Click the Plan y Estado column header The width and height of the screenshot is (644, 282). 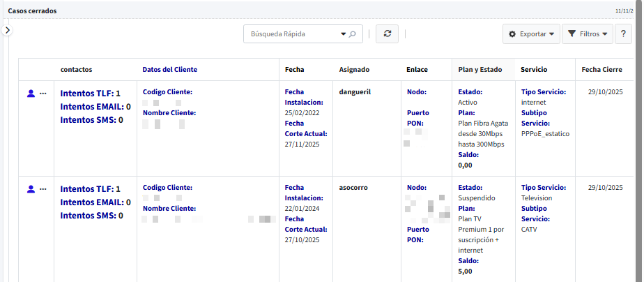[480, 70]
